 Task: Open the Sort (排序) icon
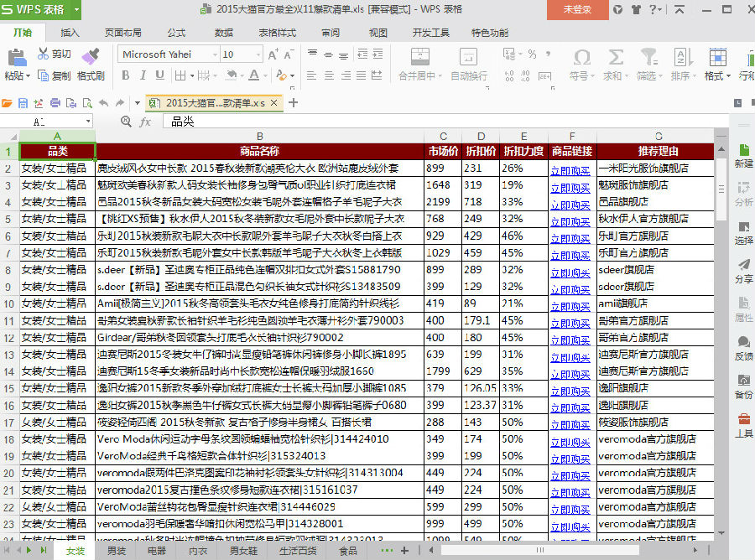click(683, 57)
